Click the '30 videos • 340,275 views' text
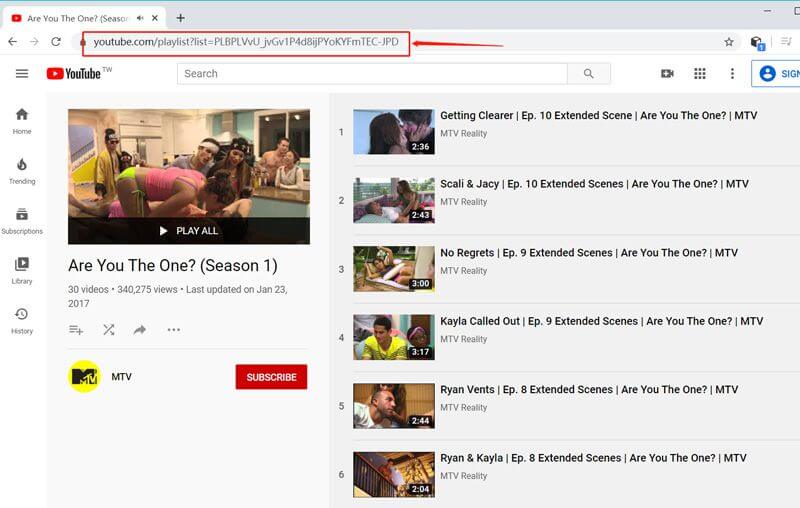Screen dimensions: 800x508 click(x=123, y=289)
